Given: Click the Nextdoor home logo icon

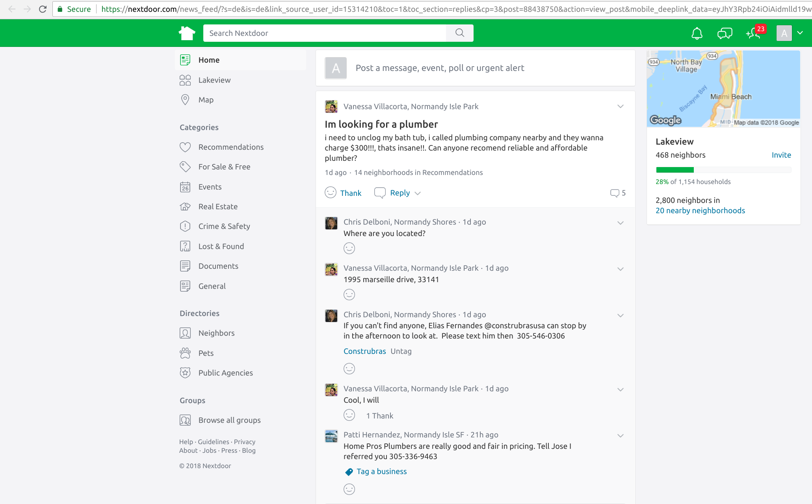Looking at the screenshot, I should (x=187, y=33).
